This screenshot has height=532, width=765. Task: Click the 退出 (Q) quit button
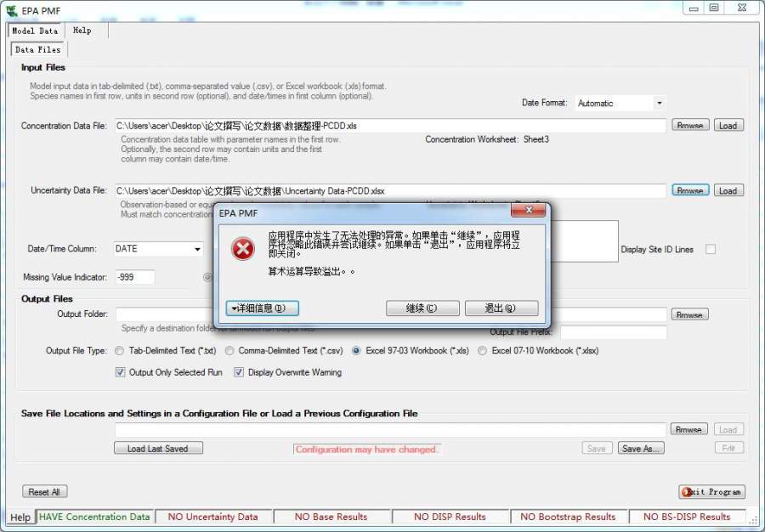(x=501, y=308)
